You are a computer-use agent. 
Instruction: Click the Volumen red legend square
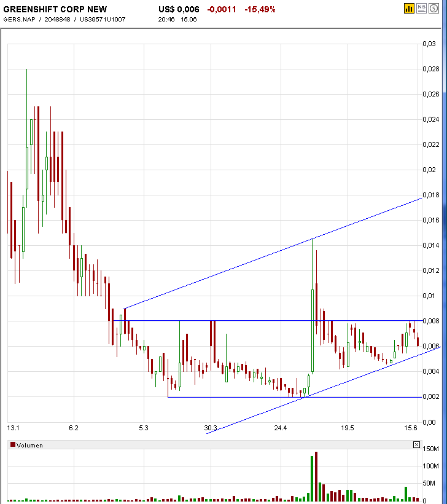pos(13,444)
